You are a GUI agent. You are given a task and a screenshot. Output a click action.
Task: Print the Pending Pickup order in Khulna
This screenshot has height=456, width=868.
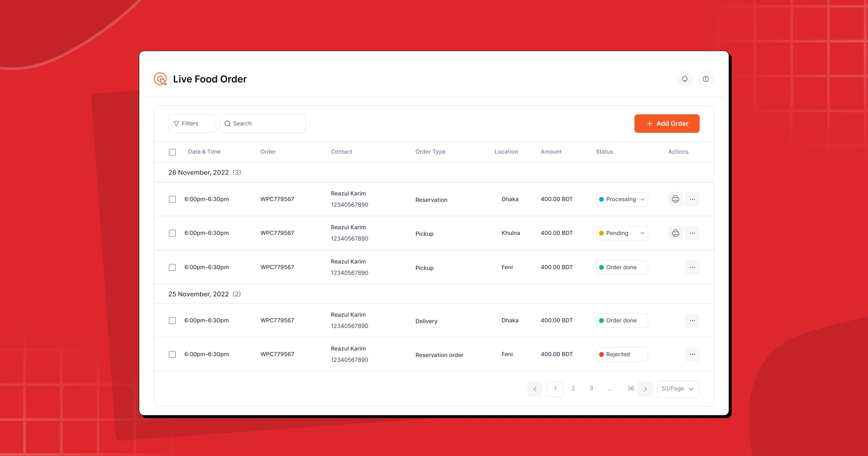[x=675, y=233]
